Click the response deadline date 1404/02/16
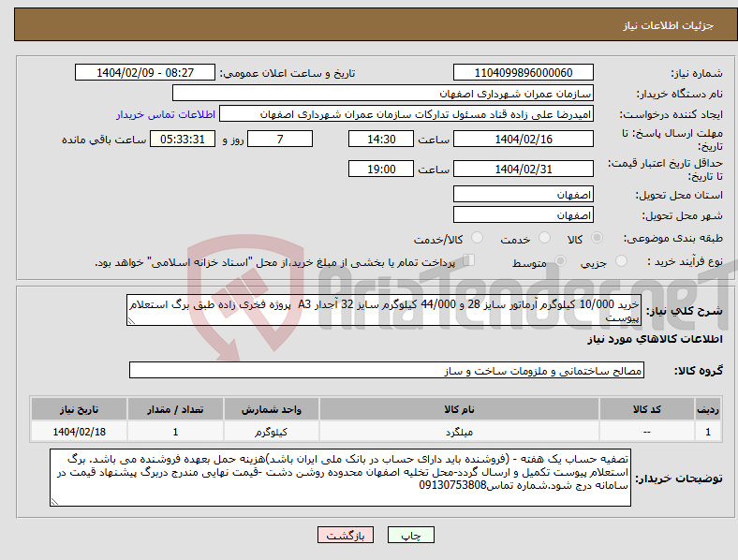Image resolution: width=738 pixels, height=560 pixels. tap(524, 139)
